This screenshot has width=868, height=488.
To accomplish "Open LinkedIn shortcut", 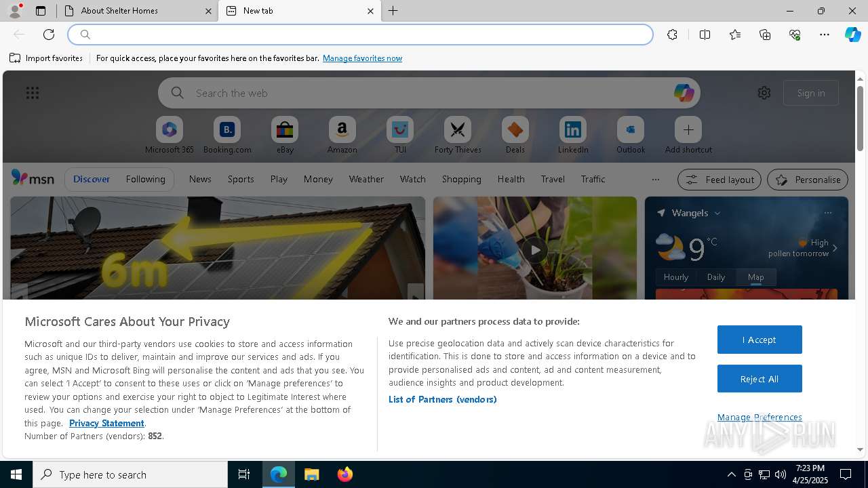I will pos(573,136).
